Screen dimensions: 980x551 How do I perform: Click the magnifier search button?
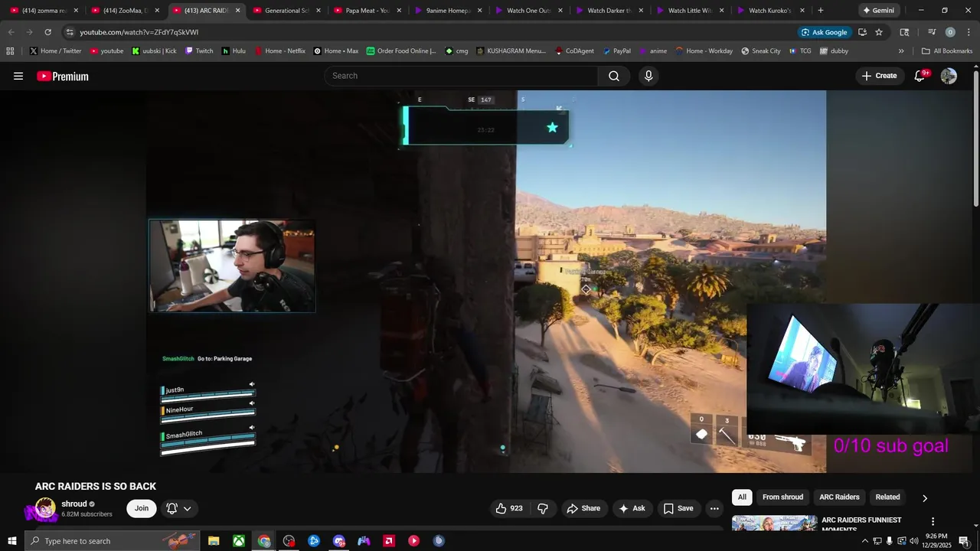point(614,76)
